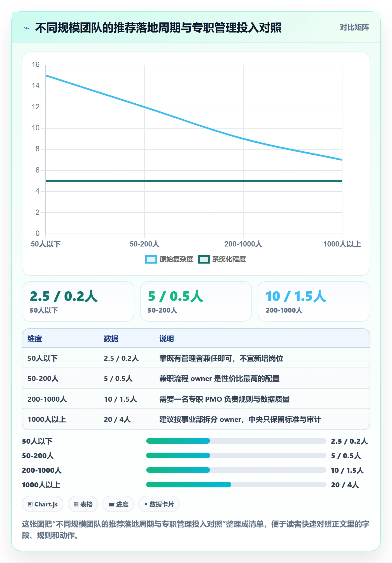
Task: Select the 2.5 / 0.2人 data card
Action: click(78, 301)
